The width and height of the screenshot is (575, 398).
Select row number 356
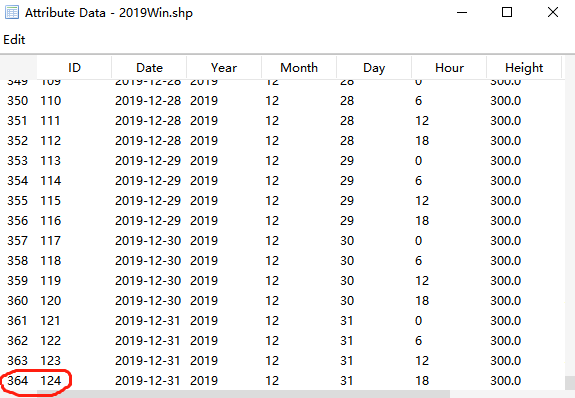[x=18, y=220]
